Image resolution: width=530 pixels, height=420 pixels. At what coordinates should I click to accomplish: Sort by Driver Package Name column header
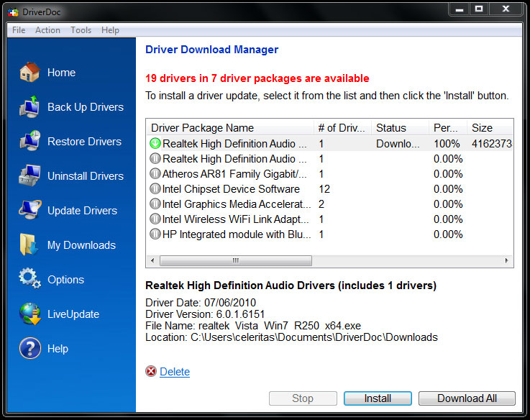[x=230, y=128]
